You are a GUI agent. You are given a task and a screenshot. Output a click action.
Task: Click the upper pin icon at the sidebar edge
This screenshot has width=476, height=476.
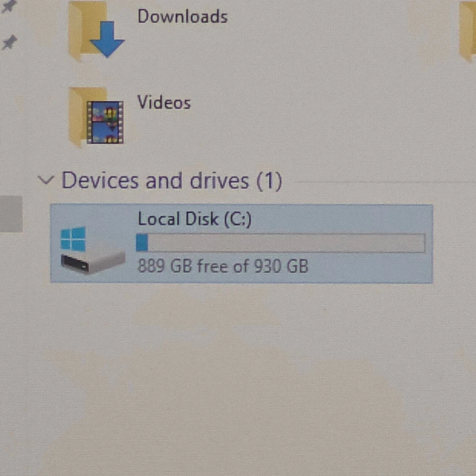click(8, 6)
